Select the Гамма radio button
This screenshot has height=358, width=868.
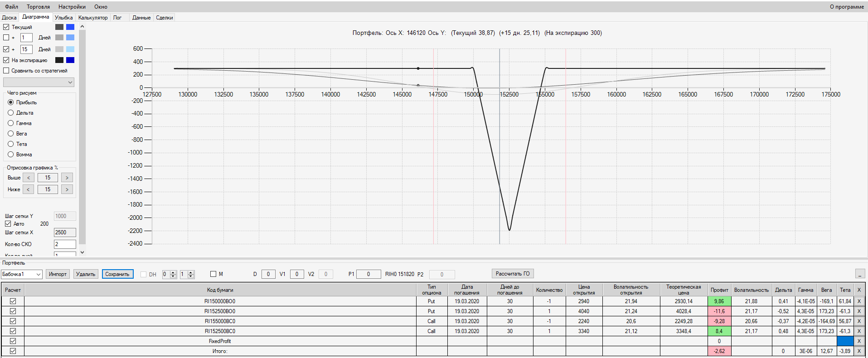click(x=11, y=123)
